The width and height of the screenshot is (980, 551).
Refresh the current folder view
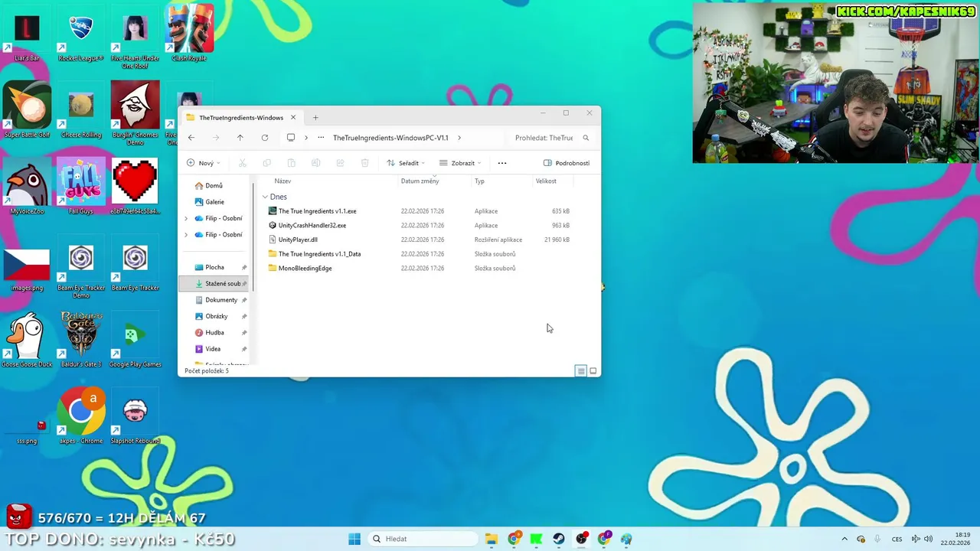coord(265,138)
